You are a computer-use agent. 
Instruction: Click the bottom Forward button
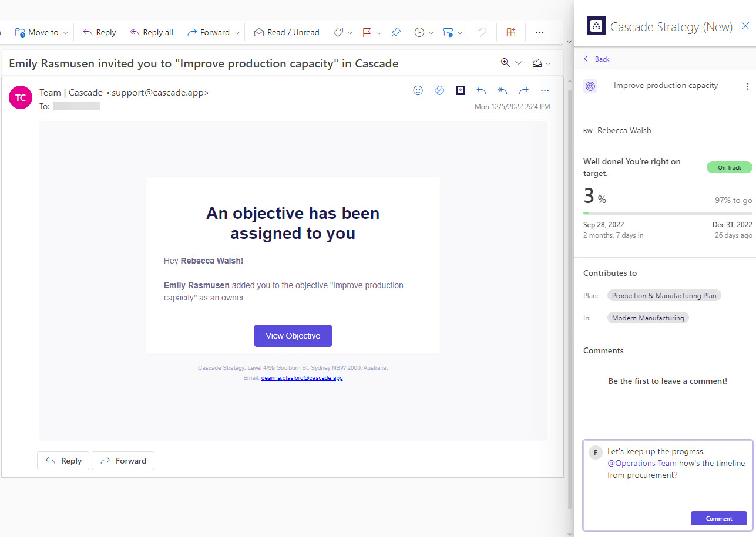coord(123,461)
